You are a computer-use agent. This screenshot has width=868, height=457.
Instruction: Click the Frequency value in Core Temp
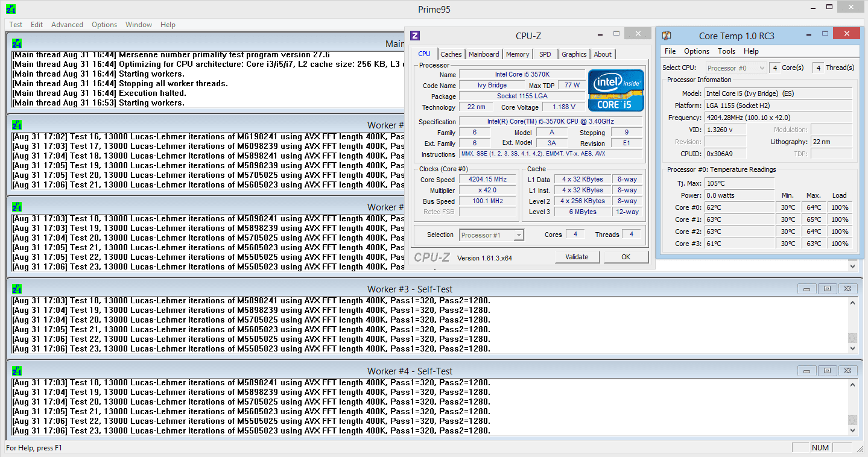779,118
